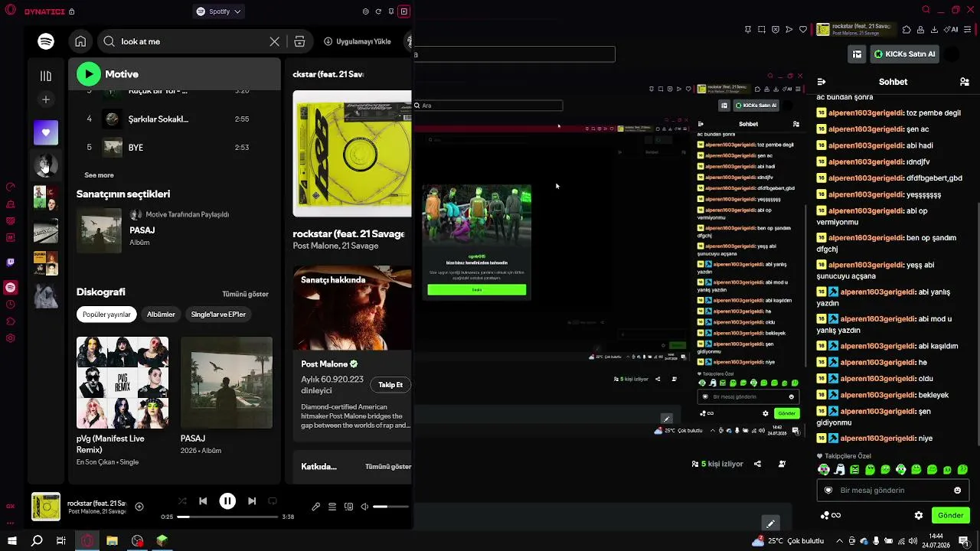The height and width of the screenshot is (551, 980).
Task: Open Your Library icon in Spotify sidebar
Action: (x=46, y=76)
